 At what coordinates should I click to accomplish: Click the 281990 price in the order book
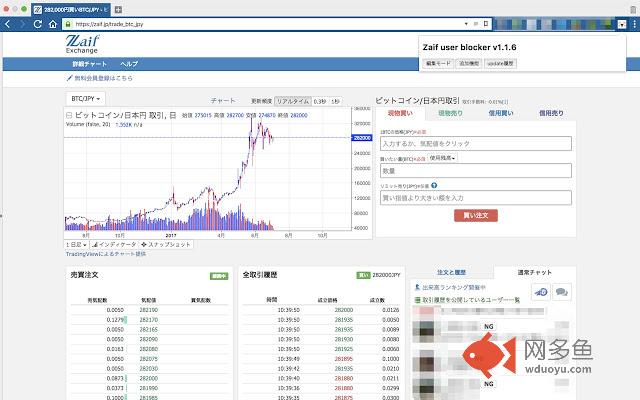point(149,389)
